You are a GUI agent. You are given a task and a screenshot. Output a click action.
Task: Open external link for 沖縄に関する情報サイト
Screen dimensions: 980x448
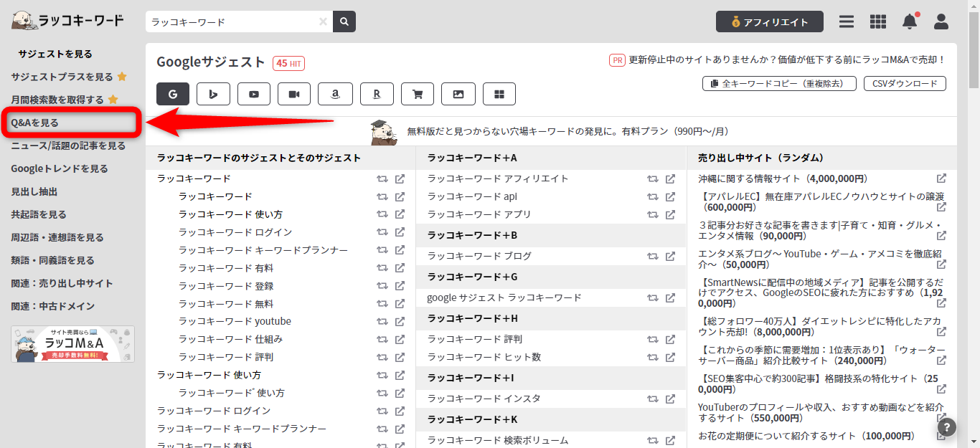(x=941, y=178)
